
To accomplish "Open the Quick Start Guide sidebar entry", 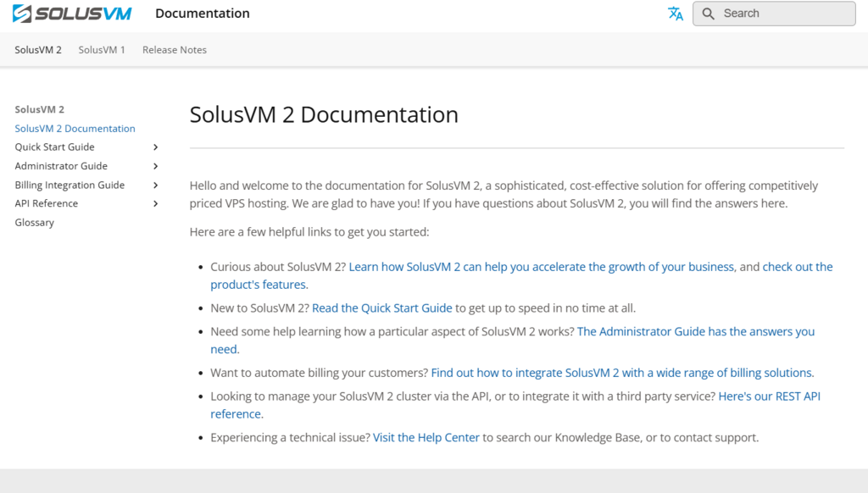I will 54,147.
